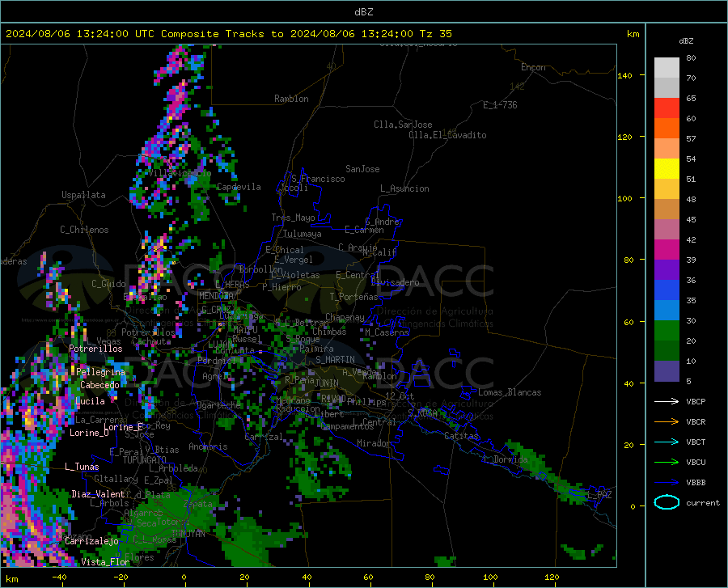Select the cyan VBCT arrow icon
Screen dimensions: 728x588
667,442
